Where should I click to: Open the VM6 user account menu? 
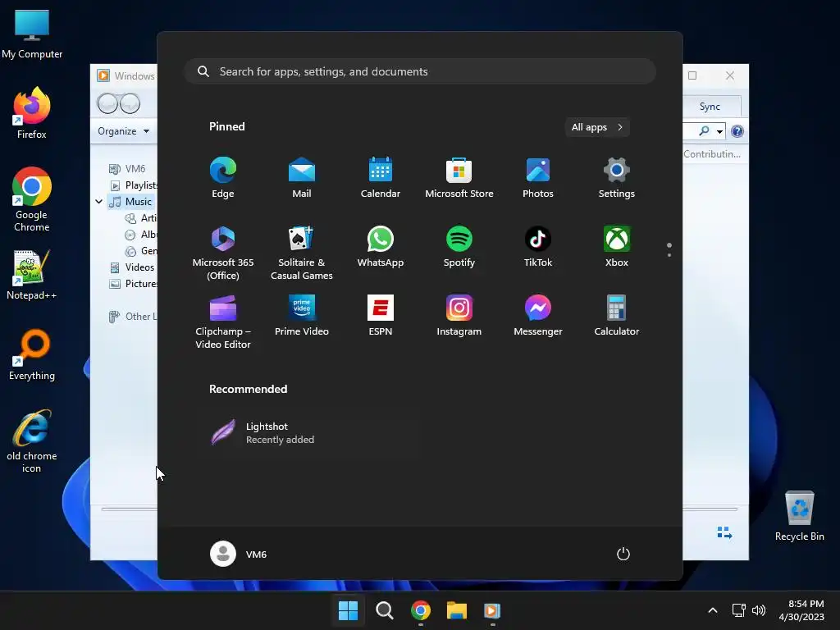coord(239,554)
